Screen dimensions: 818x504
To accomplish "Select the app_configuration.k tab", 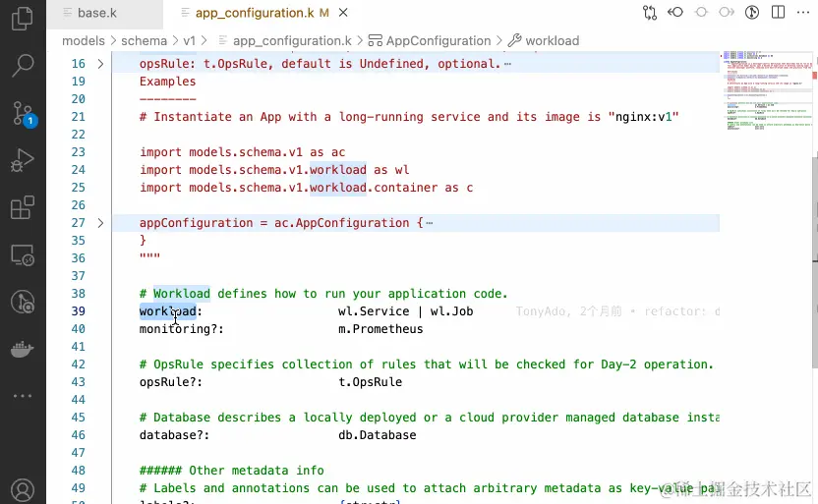I will point(255,13).
